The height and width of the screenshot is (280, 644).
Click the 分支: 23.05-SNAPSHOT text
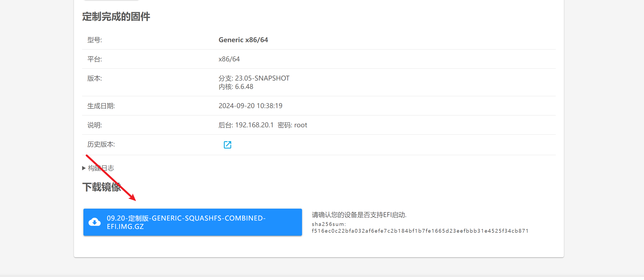pyautogui.click(x=254, y=78)
